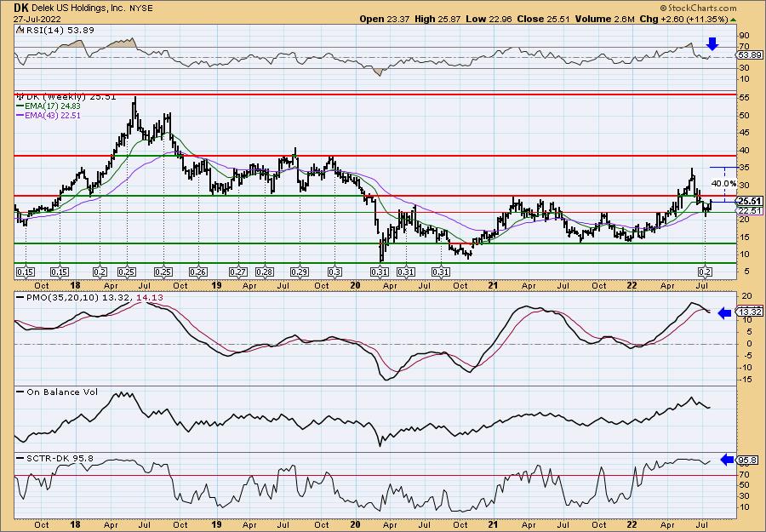Open the StockCharts.com copyright link
Viewport: 766px width, 532px height.
[x=698, y=8]
